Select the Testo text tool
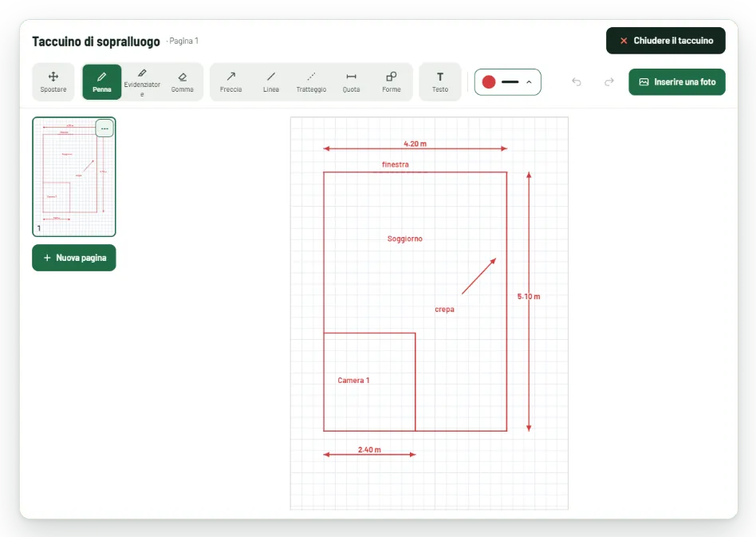The height and width of the screenshot is (537, 756). tap(440, 82)
